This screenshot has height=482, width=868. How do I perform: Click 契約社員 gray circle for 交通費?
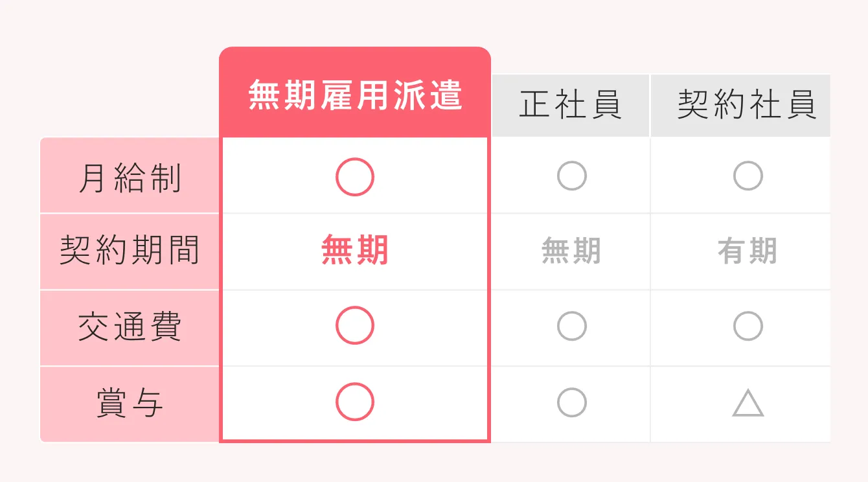pos(748,326)
